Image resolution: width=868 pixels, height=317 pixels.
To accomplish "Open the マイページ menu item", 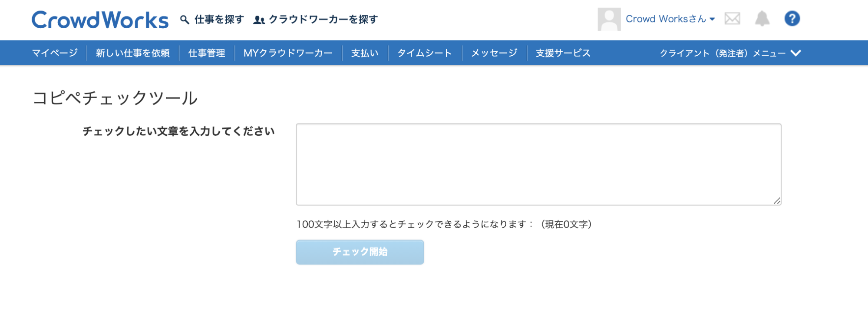I will (x=55, y=53).
